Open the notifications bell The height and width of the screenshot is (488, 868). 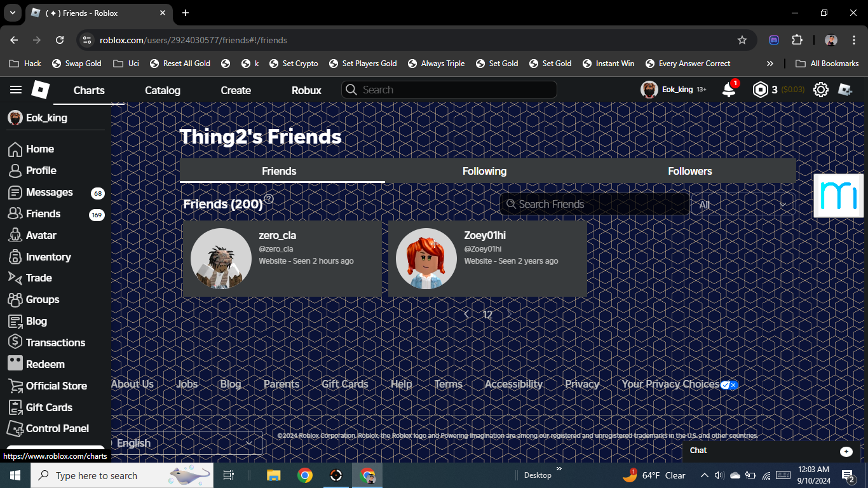pos(729,90)
